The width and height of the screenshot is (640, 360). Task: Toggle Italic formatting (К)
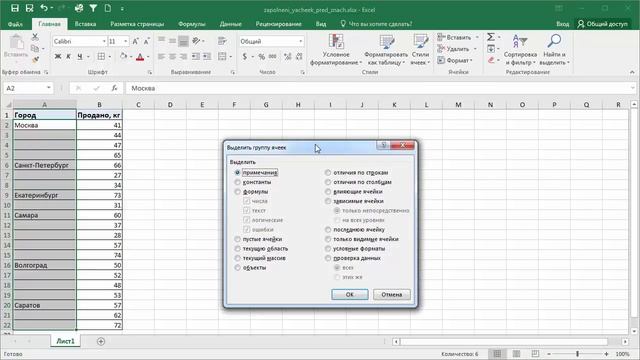[69, 56]
